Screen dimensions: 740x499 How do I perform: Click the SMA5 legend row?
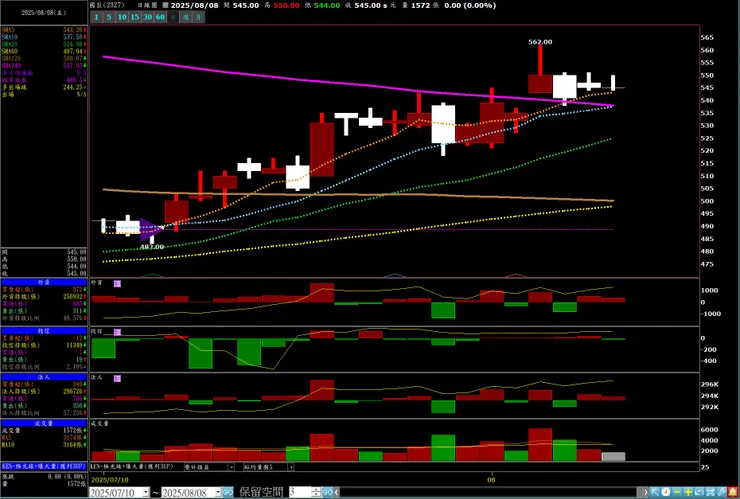[43, 30]
